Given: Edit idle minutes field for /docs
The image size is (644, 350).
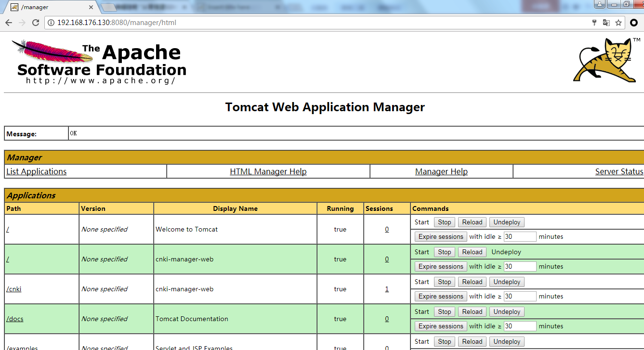Looking at the screenshot, I should coord(520,326).
